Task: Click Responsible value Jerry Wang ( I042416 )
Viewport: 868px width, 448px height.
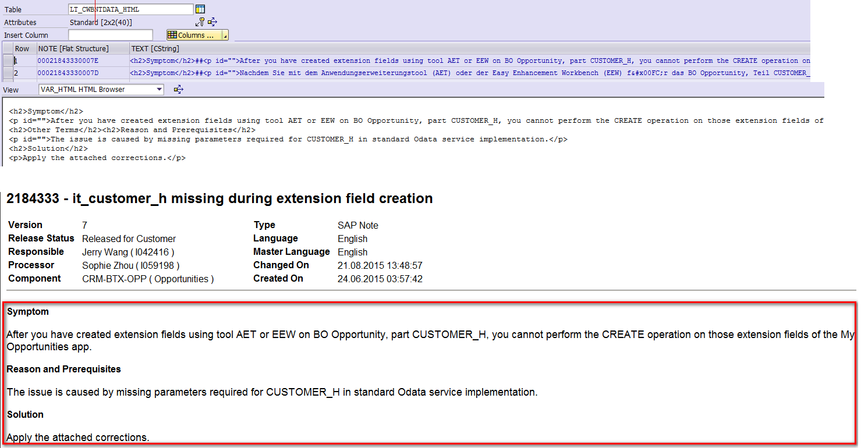Action: coord(128,252)
